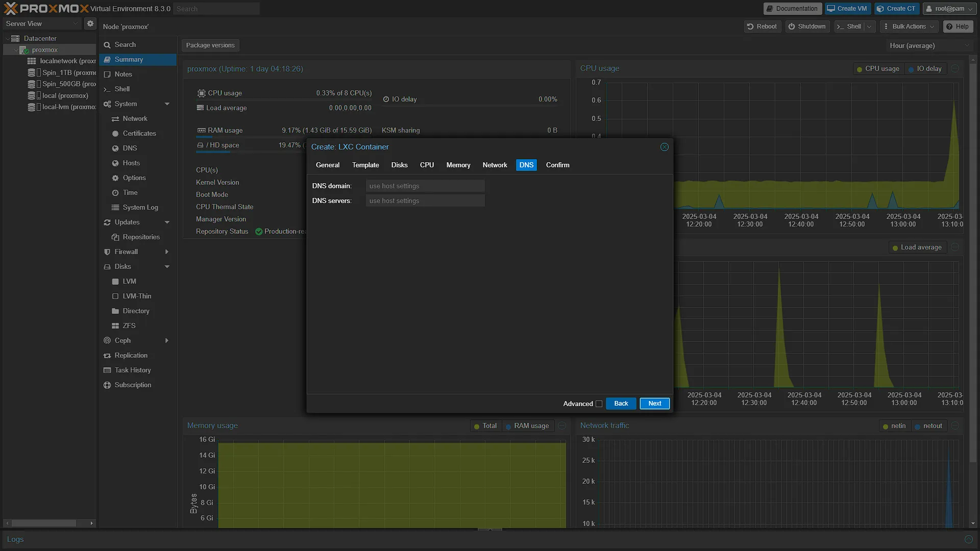The width and height of the screenshot is (980, 551).
Task: Select the Datacenter server icon
Action: point(15,38)
